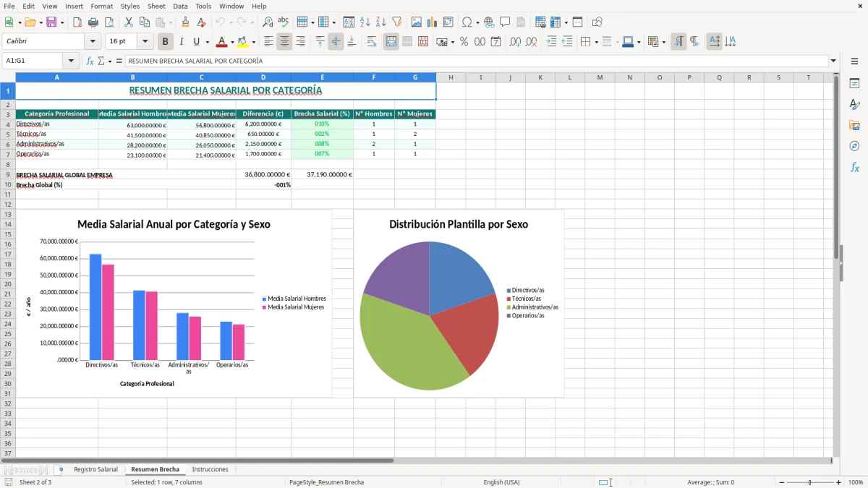868x488 pixels.
Task: Switch to the Instrucciones sheet tab
Action: click(210, 469)
